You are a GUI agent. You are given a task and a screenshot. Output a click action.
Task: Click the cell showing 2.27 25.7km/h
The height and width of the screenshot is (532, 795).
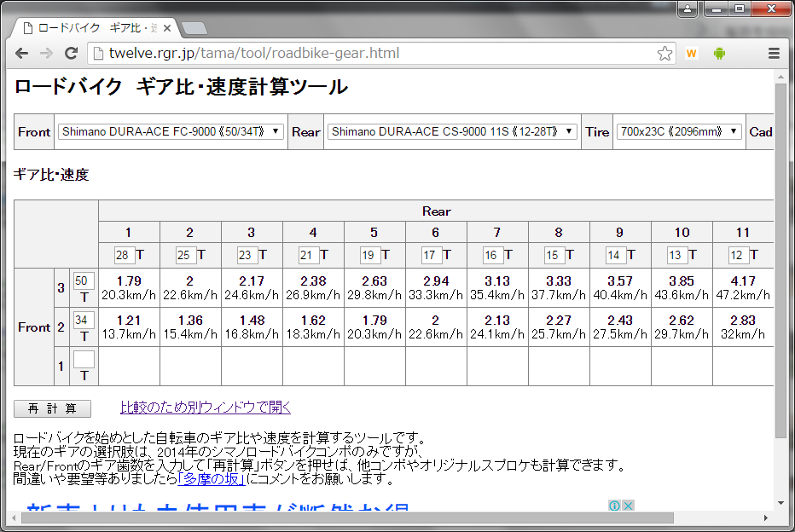(559, 327)
